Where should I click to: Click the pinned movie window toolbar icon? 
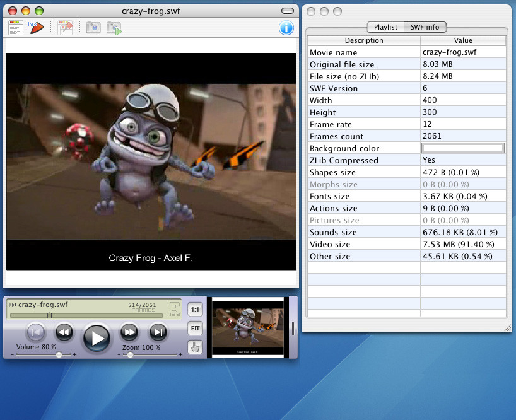[x=65, y=28]
